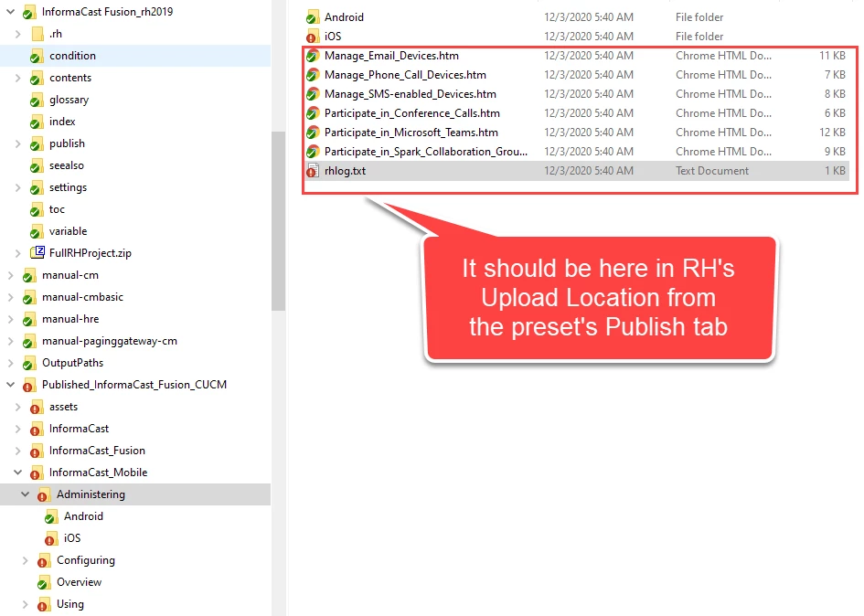
Task: Expand the publish folder chevron
Action: click(17, 143)
